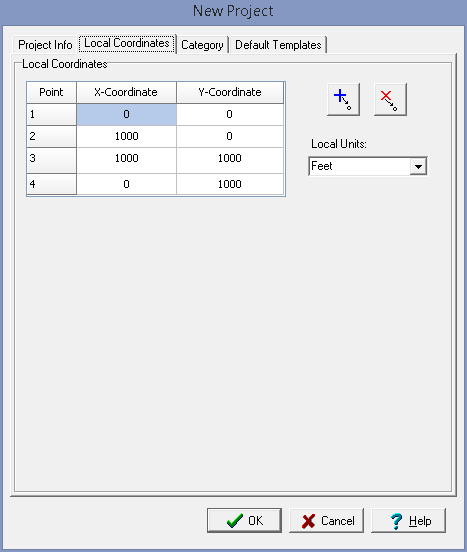This screenshot has width=467, height=552.
Task: Select the Feet units combo box
Action: coord(368,166)
